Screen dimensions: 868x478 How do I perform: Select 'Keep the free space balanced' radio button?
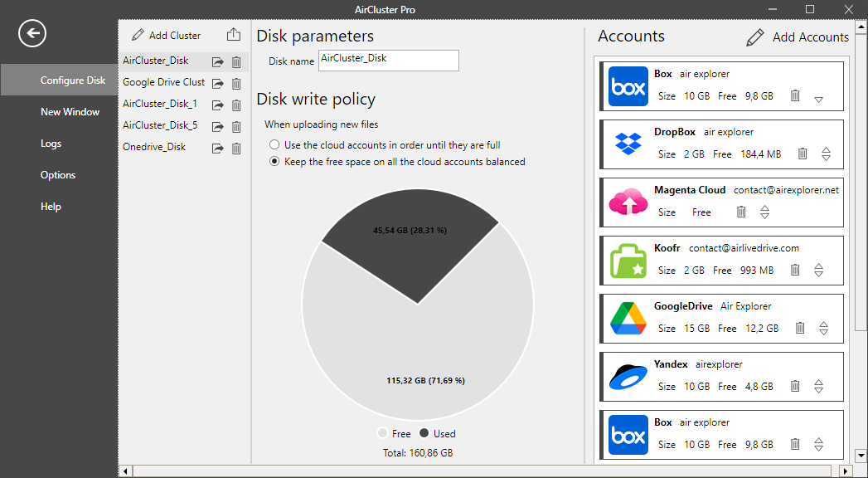(274, 162)
